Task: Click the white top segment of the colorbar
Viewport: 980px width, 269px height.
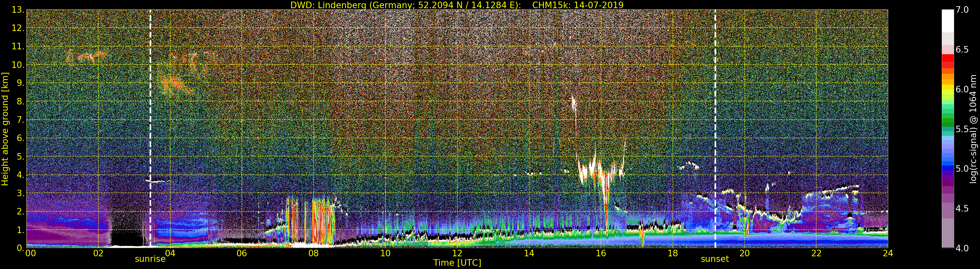Action: (948, 21)
